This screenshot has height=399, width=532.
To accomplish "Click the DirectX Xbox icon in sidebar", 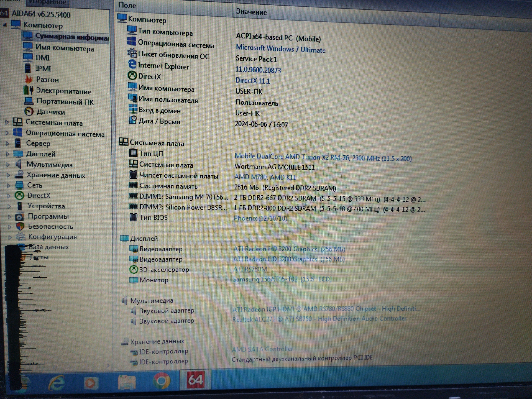I will click(19, 195).
